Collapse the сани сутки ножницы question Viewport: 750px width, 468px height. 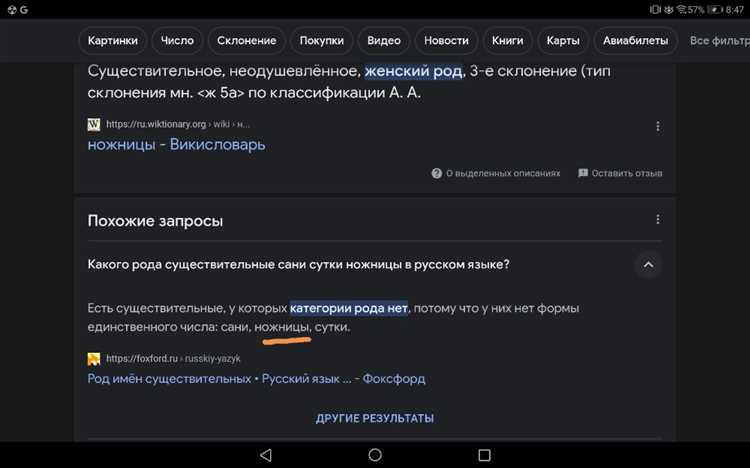648,265
